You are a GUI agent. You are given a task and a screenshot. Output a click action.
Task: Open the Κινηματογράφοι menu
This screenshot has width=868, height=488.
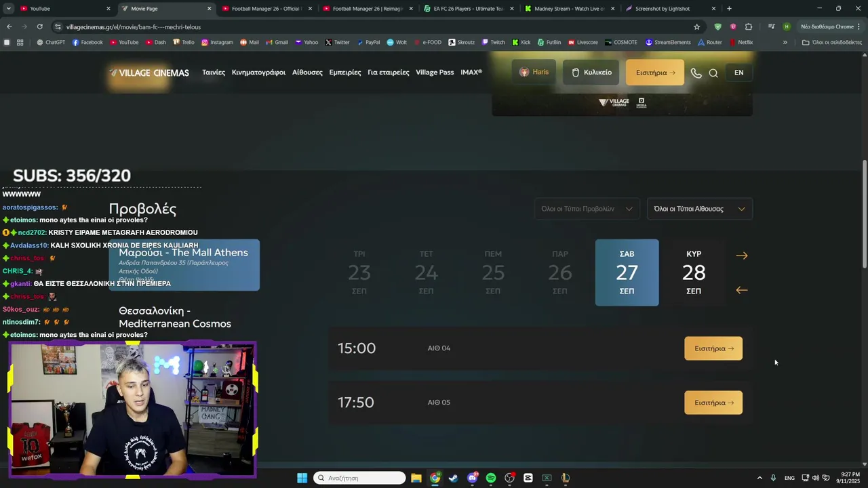[258, 73]
